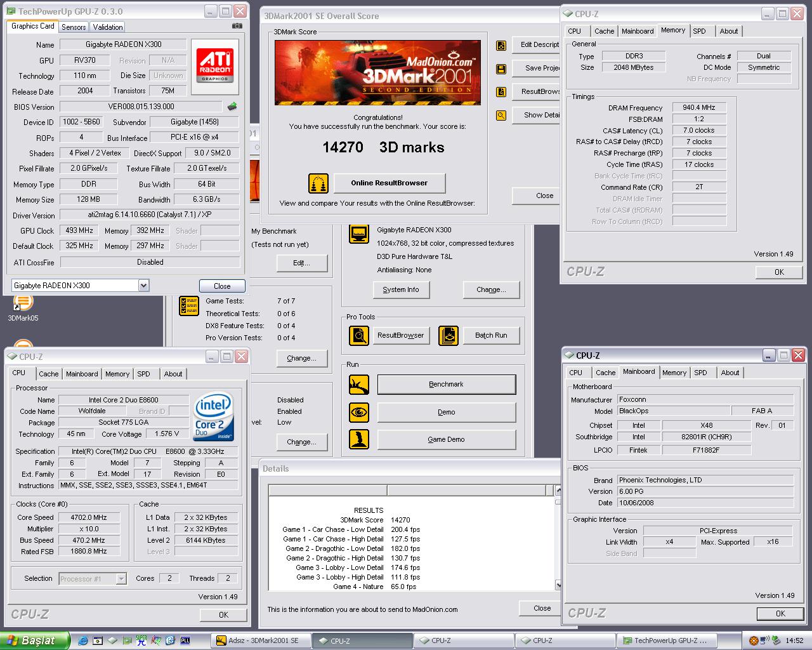Open the GPU-Z Validation tab
The height and width of the screenshot is (650, 812).
point(108,27)
